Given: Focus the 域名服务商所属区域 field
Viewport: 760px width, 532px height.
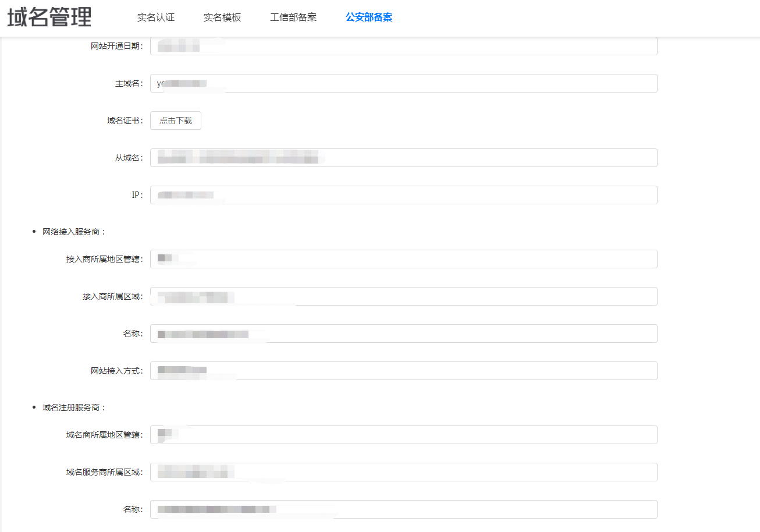Looking at the screenshot, I should click(404, 472).
